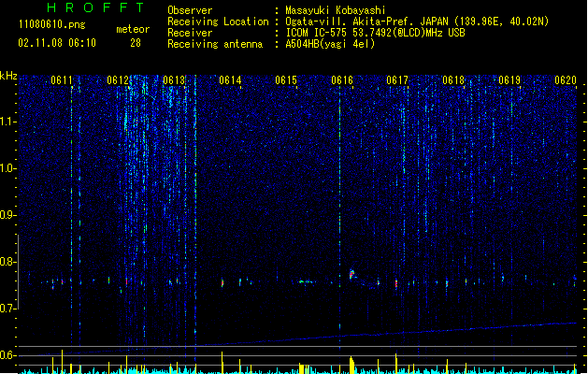The width and height of the screenshot is (588, 374).
Task: Click the Receiver label
Action: pyautogui.click(x=190, y=33)
